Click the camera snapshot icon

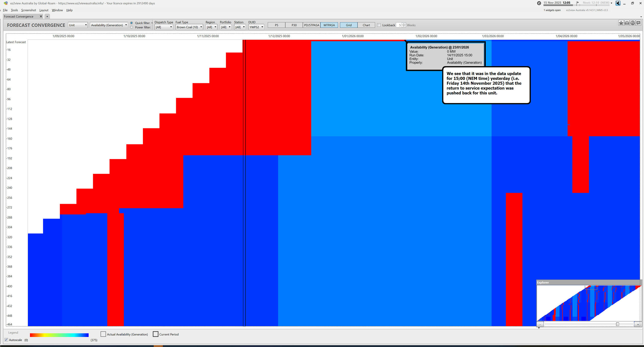pos(627,23)
